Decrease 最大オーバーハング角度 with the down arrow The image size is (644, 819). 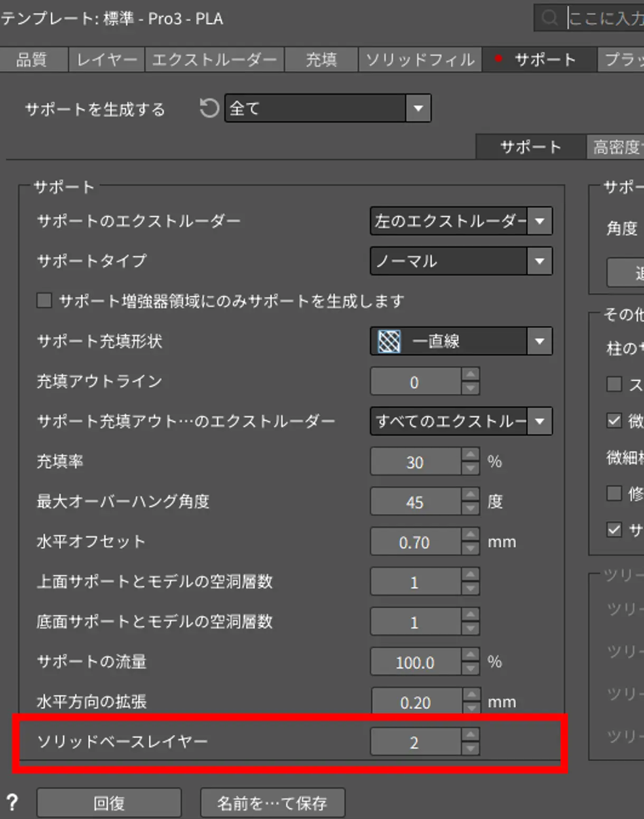[470, 509]
